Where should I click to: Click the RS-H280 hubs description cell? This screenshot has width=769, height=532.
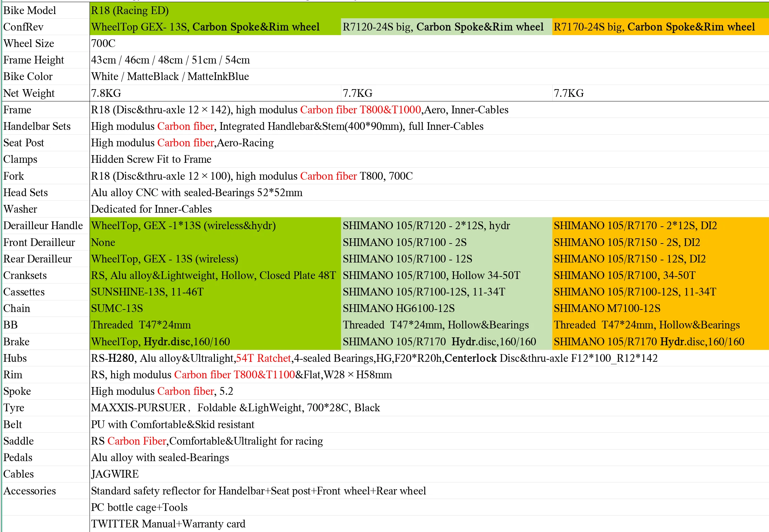(374, 358)
